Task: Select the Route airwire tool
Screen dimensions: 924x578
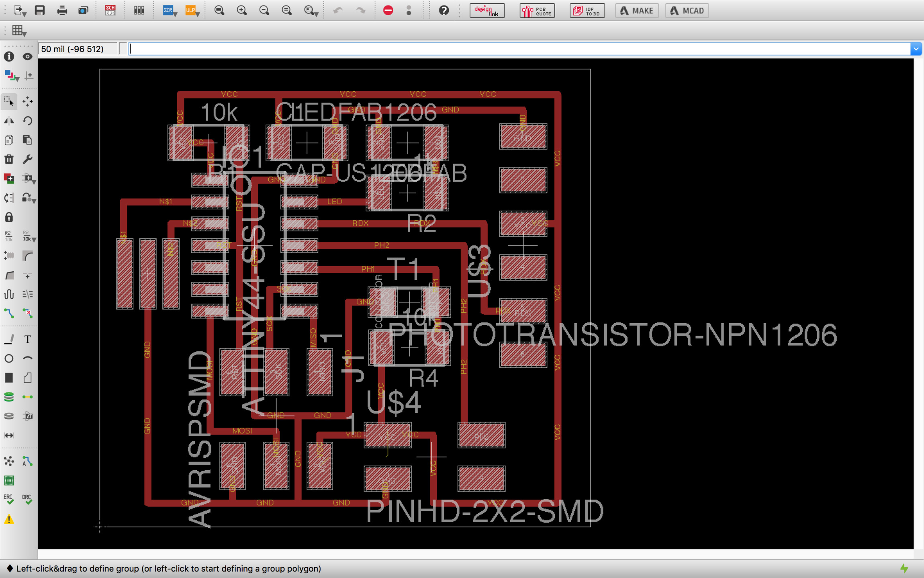Action: pyautogui.click(x=9, y=314)
